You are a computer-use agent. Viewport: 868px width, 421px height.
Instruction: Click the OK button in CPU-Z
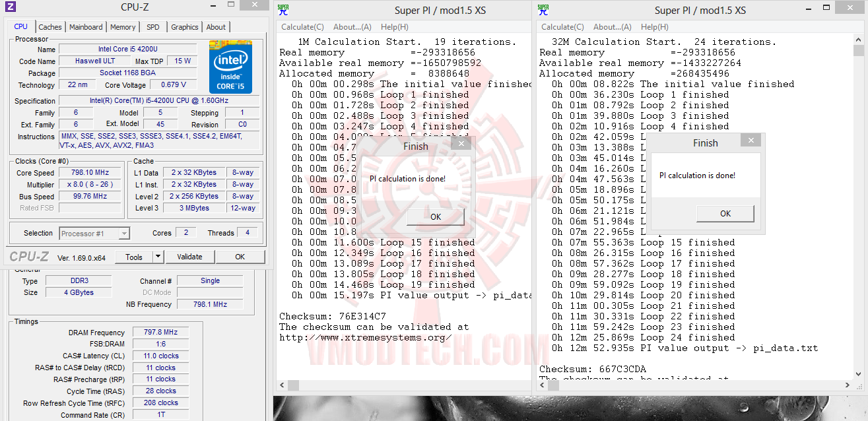pos(240,257)
